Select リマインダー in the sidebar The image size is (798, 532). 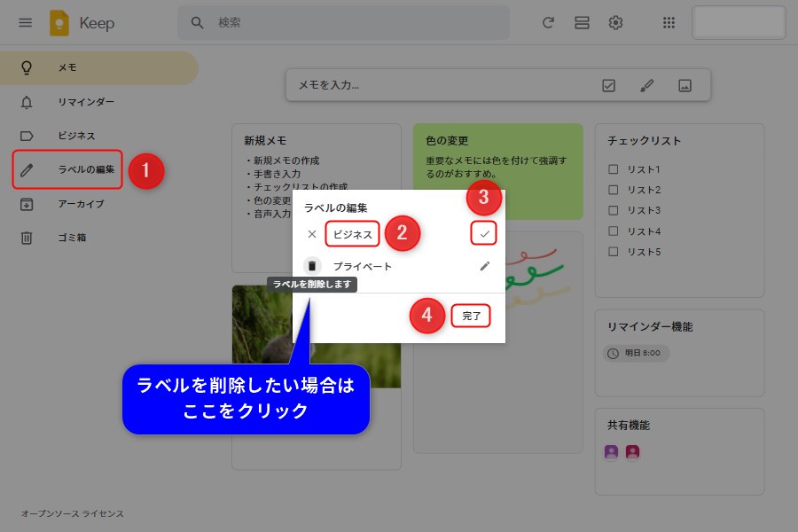pyautogui.click(x=85, y=102)
